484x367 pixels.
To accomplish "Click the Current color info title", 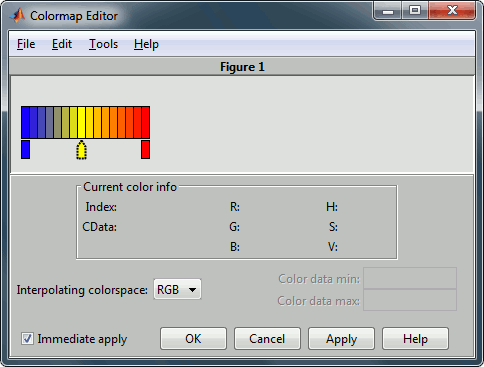I will (x=130, y=187).
